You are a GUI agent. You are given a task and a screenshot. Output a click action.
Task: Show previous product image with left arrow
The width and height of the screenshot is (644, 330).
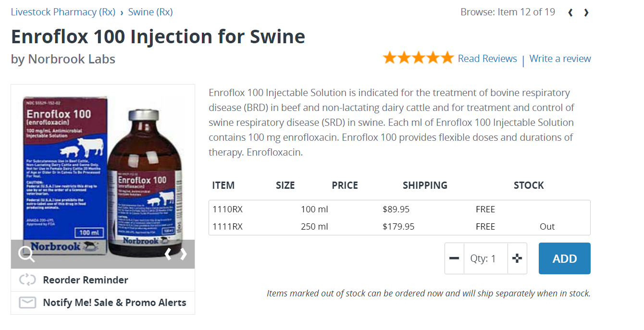click(x=168, y=254)
